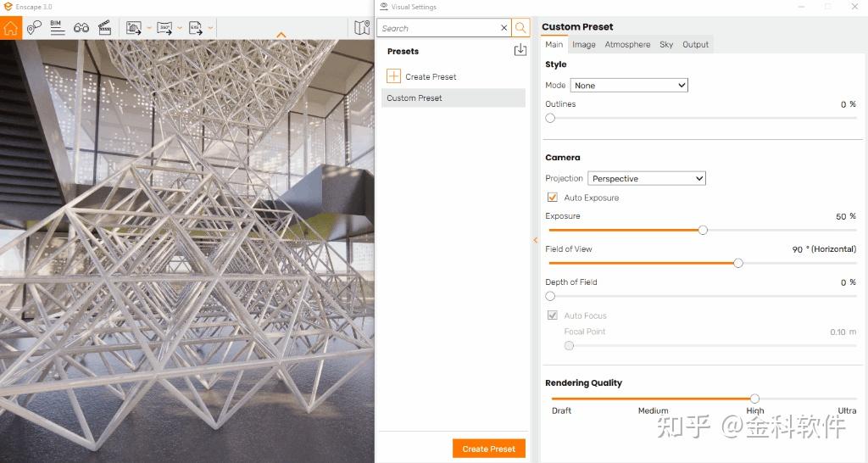Click the search magnifier icon

tap(520, 28)
